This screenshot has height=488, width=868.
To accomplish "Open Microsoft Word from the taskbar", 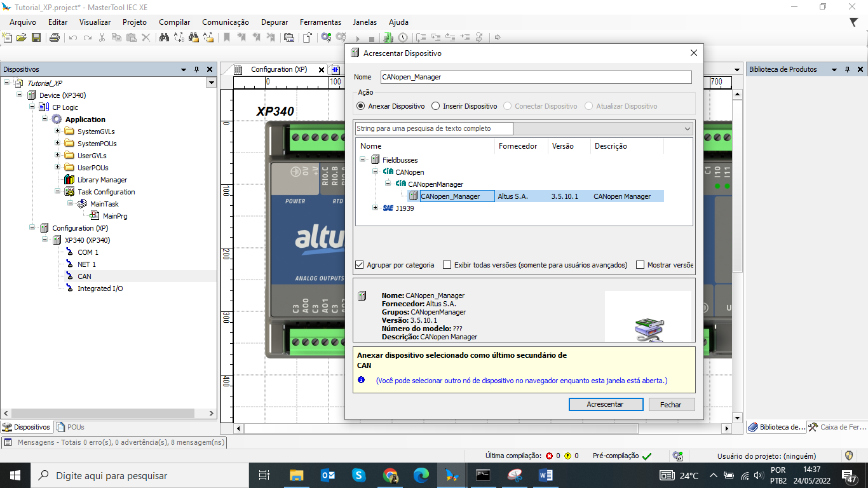I will [545, 475].
